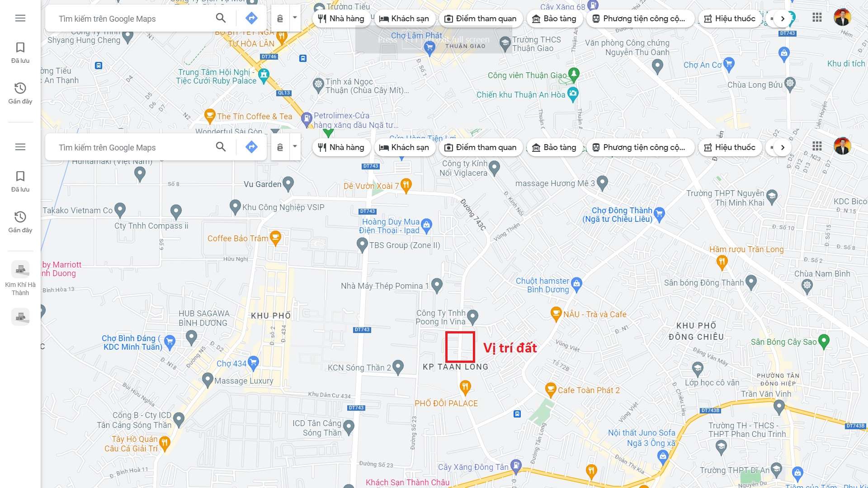Click the lower Hiệu thuốc chip

tap(730, 147)
